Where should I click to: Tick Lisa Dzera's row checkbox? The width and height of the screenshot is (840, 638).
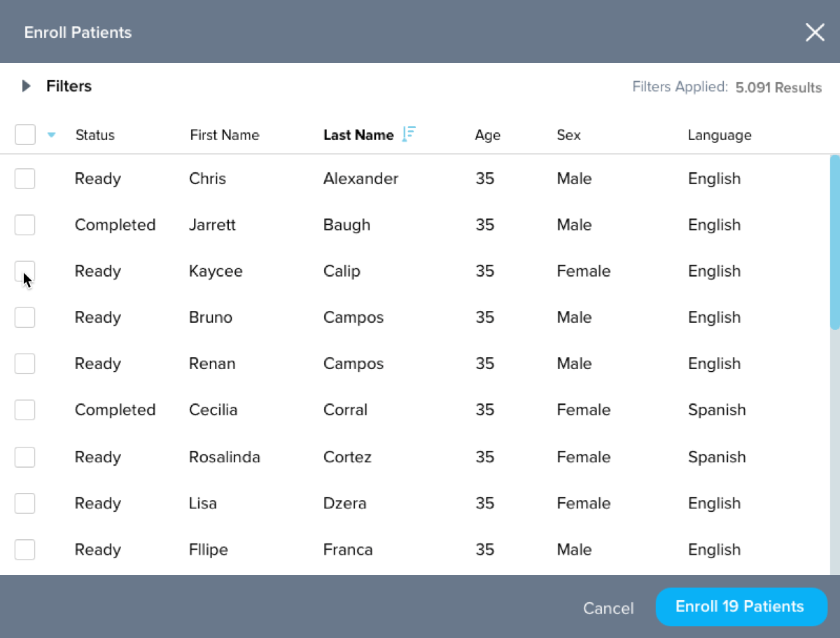(x=25, y=504)
